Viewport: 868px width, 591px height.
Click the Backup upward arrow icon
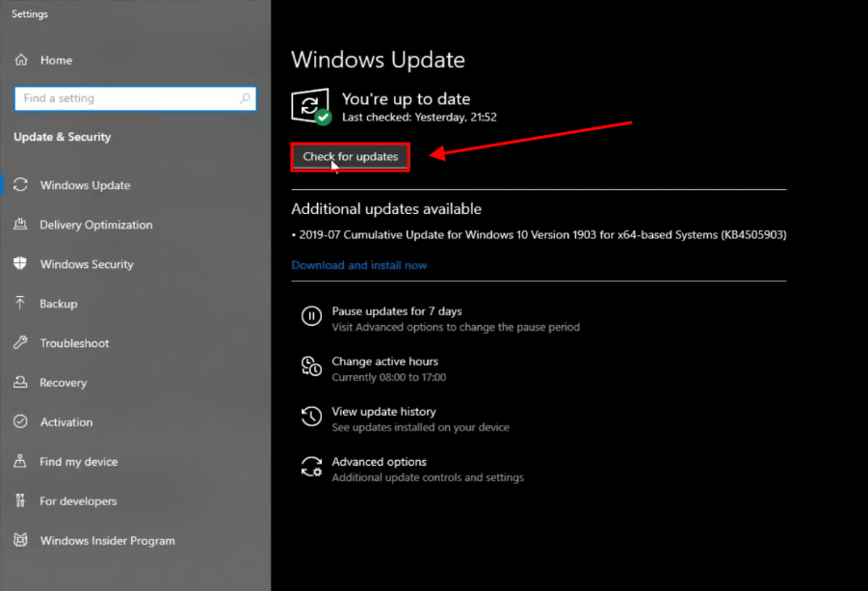20,303
